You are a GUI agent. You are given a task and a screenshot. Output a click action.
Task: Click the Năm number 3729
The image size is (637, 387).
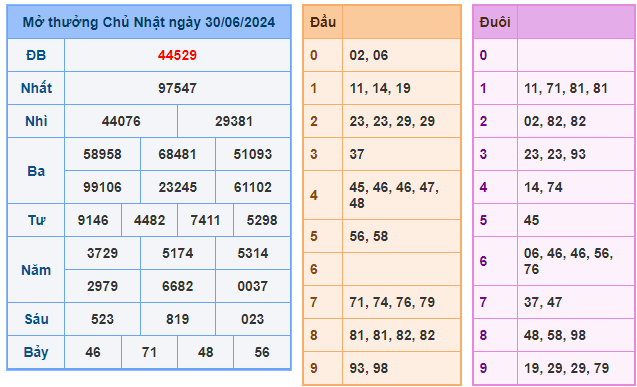[102, 253]
